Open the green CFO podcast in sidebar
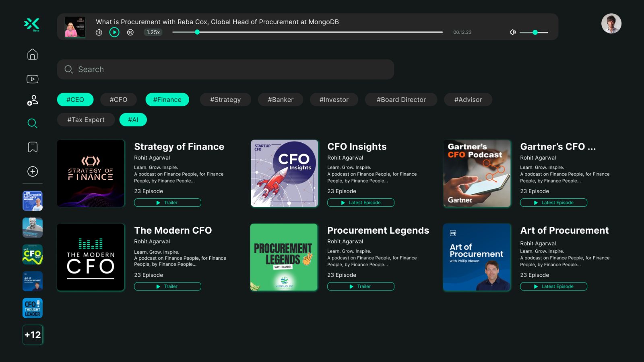 point(33,255)
